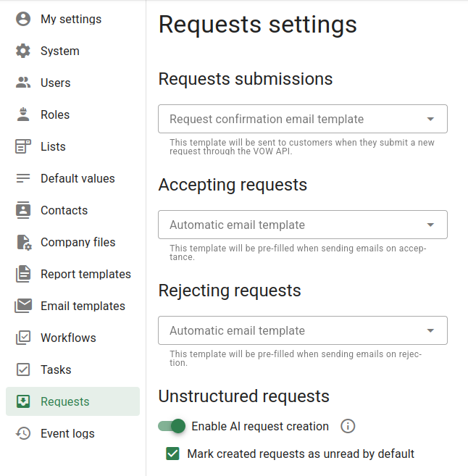Open Request confirmation email template dropdown
This screenshot has height=476, width=468.
pos(303,119)
